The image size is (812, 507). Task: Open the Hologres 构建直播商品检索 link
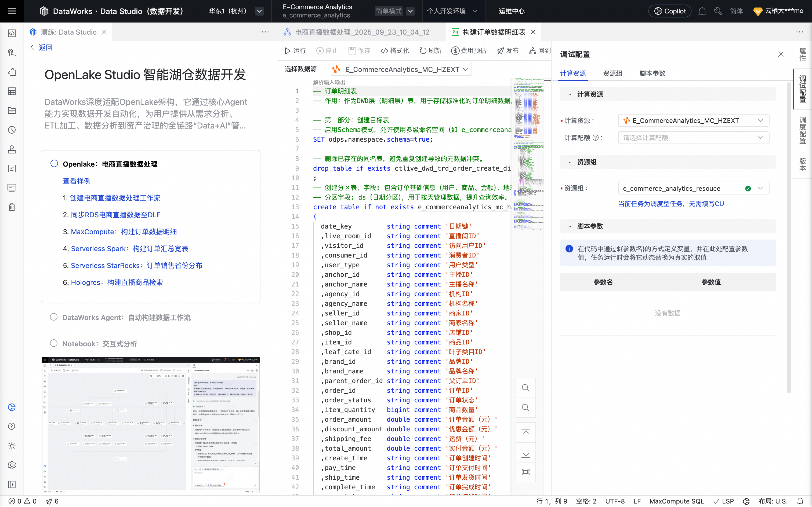(x=117, y=282)
